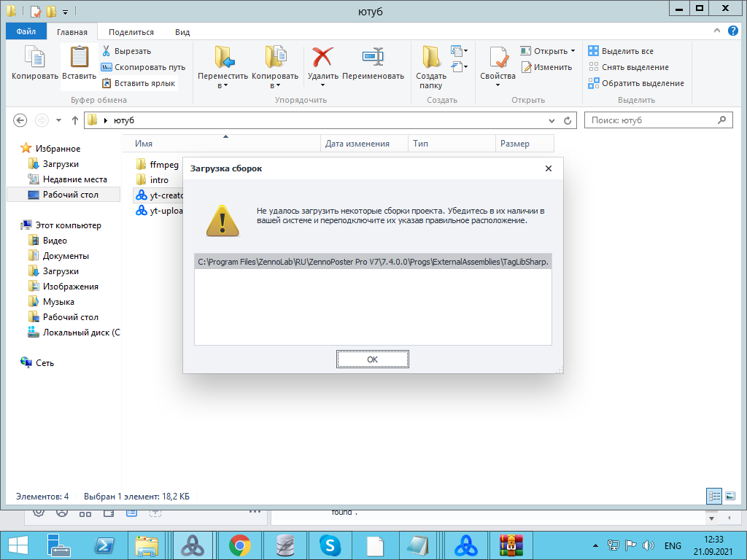Viewport: 747px width, 560px height.
Task: Open Видео folder in sidebar
Action: (47, 241)
